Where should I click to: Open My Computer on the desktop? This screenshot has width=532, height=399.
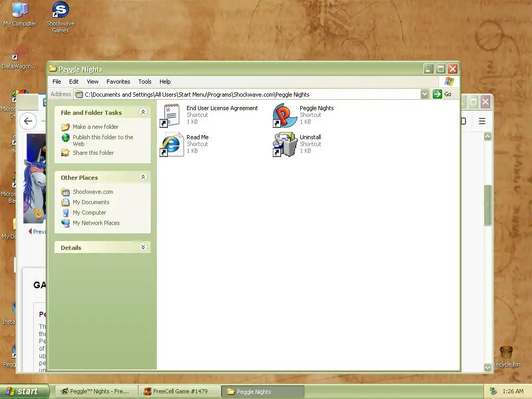(19, 14)
